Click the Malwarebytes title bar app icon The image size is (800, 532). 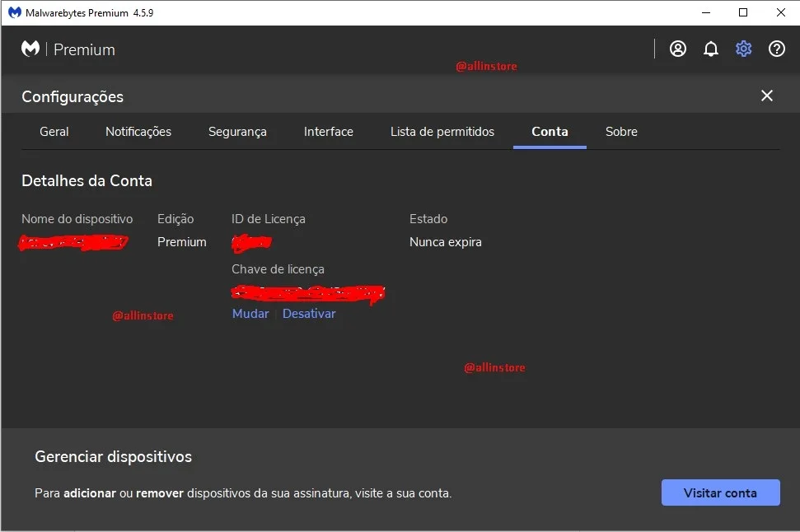click(15, 12)
